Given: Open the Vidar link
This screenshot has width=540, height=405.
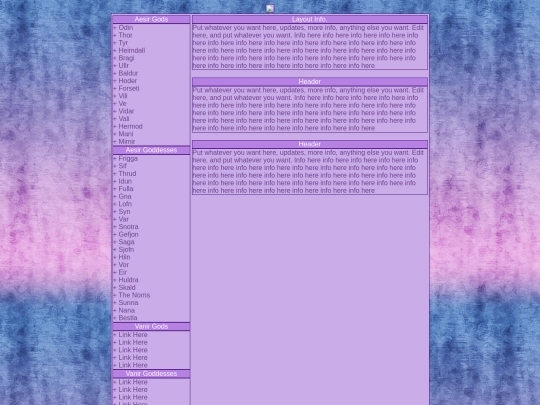Looking at the screenshot, I should pyautogui.click(x=126, y=111).
